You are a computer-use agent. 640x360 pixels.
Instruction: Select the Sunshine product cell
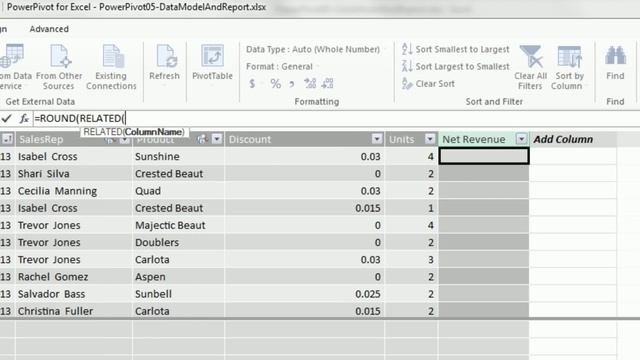pyautogui.click(x=178, y=157)
